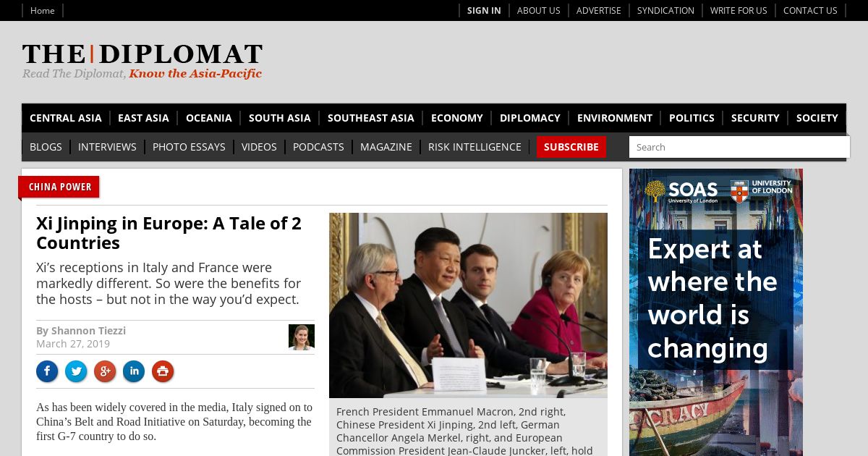Select Southeast Asia menu item
Image resolution: width=868 pixels, height=456 pixels.
pyautogui.click(x=371, y=118)
